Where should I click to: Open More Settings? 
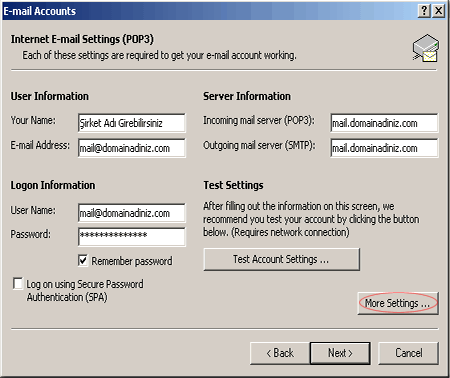[x=398, y=303]
